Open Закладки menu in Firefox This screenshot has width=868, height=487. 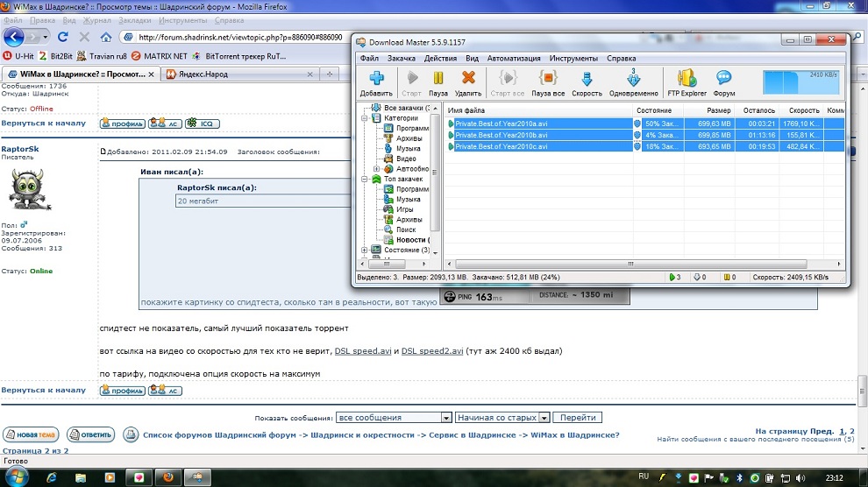(134, 20)
